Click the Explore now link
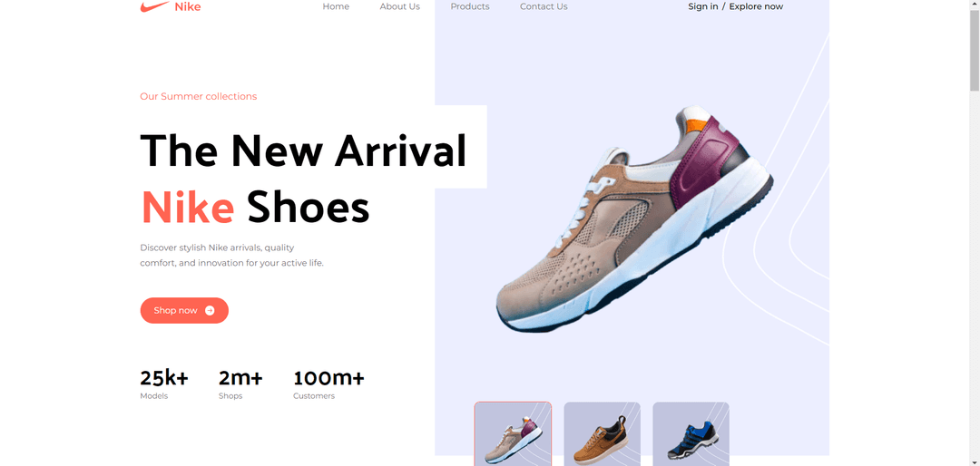The height and width of the screenshot is (466, 980). point(756,7)
